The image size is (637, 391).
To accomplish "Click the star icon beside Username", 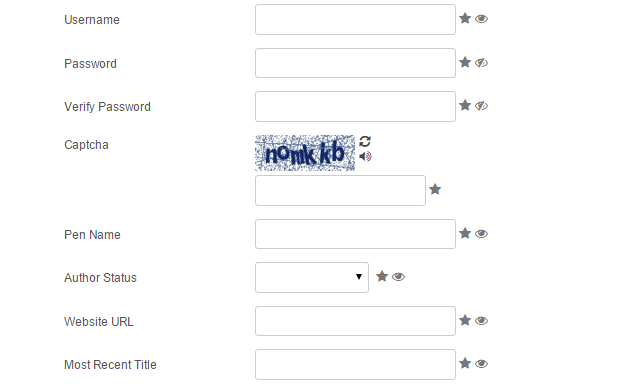I will click(465, 18).
